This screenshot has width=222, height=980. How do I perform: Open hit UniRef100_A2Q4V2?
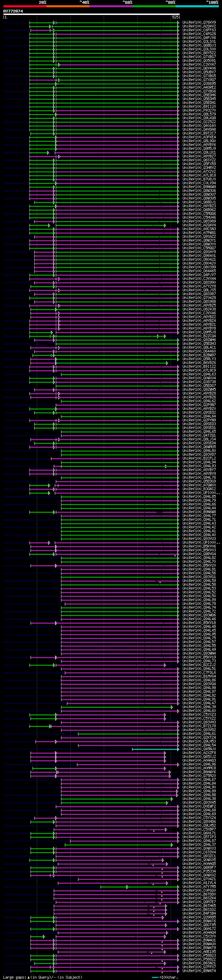(199, 26)
